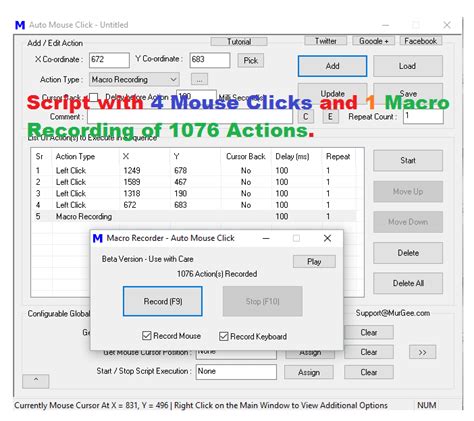The height and width of the screenshot is (421, 474).
Task: Open the Tutorial button
Action: pyautogui.click(x=239, y=42)
